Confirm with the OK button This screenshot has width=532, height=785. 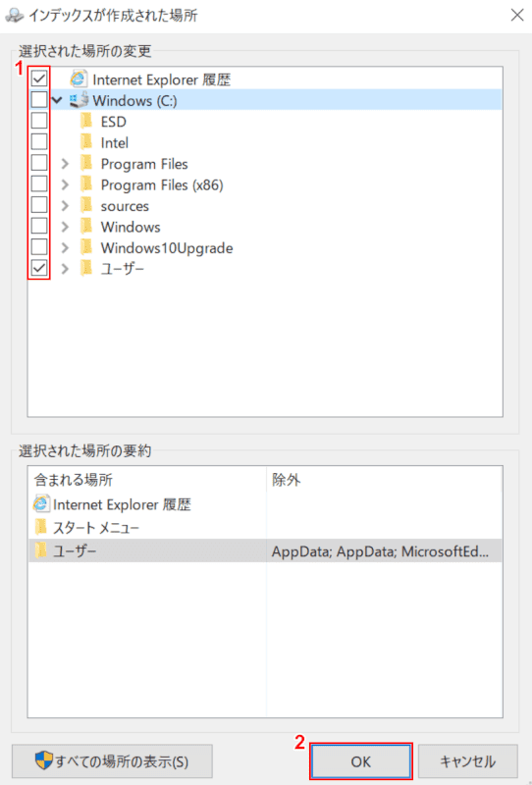coord(360,761)
